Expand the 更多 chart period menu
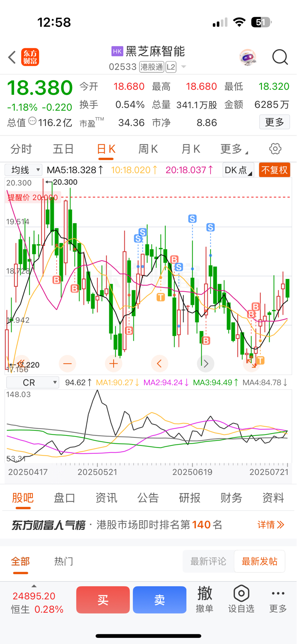 tap(234, 149)
